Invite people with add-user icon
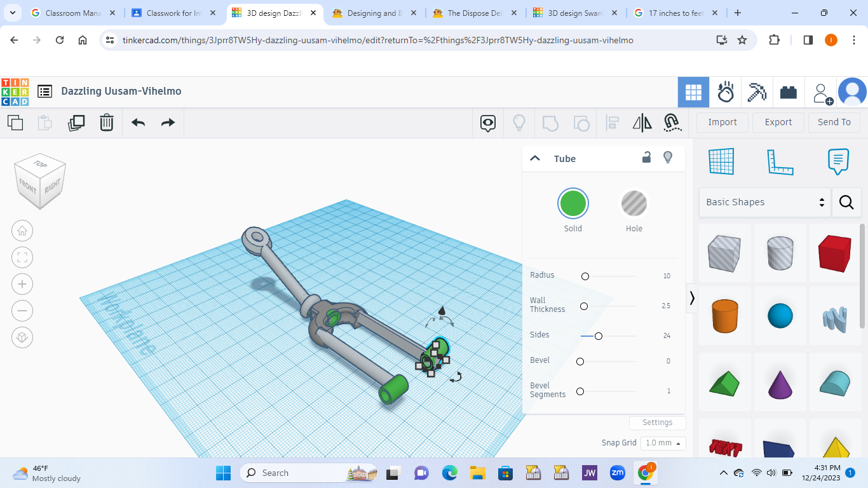 click(x=823, y=93)
